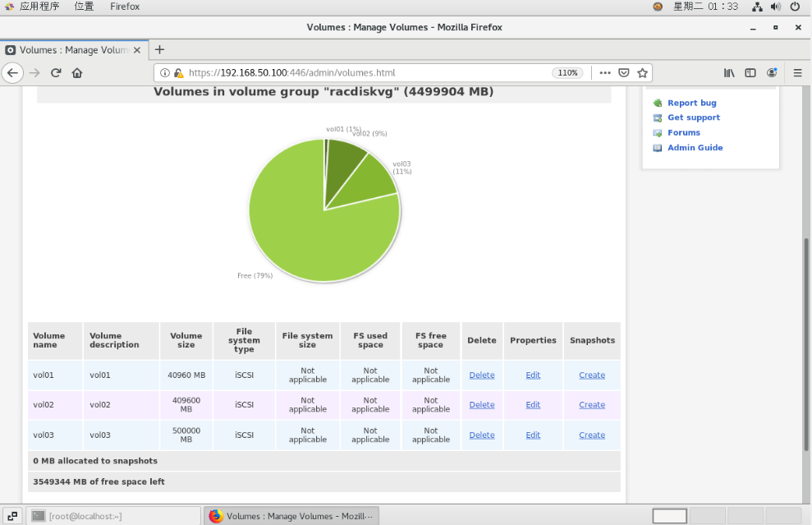The height and width of the screenshot is (525, 812).
Task: Open the volume speaker tray icon
Action: (776, 7)
